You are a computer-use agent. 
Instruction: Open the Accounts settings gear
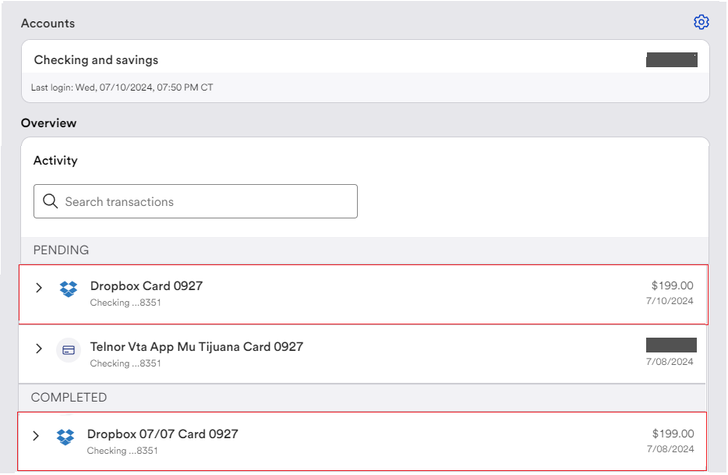pyautogui.click(x=701, y=22)
